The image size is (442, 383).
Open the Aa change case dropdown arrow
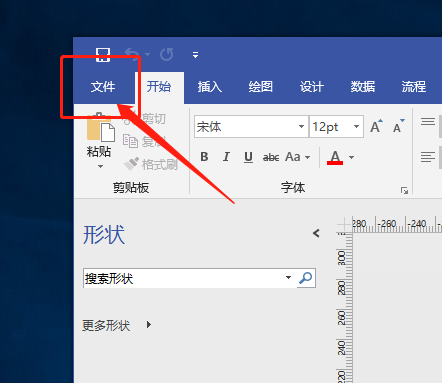307,157
